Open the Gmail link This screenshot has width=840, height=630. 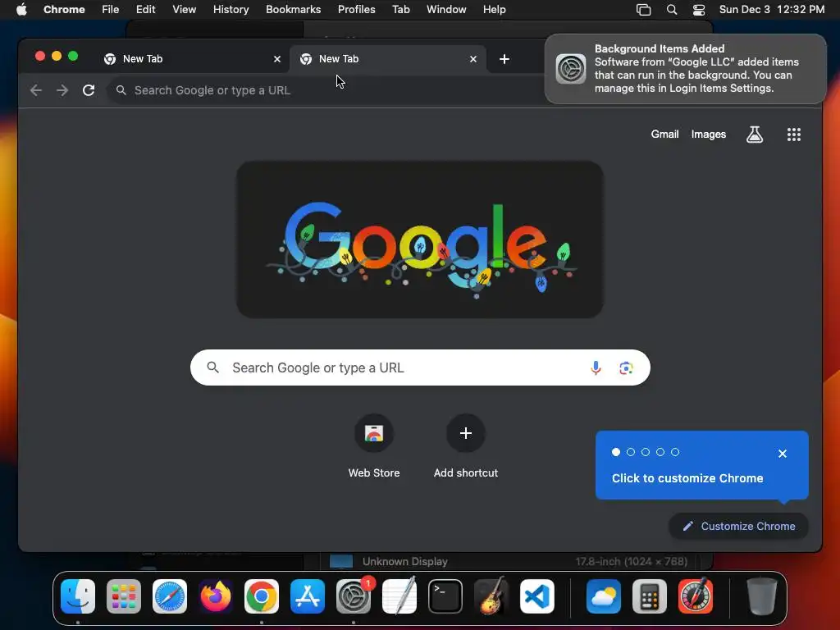click(664, 135)
